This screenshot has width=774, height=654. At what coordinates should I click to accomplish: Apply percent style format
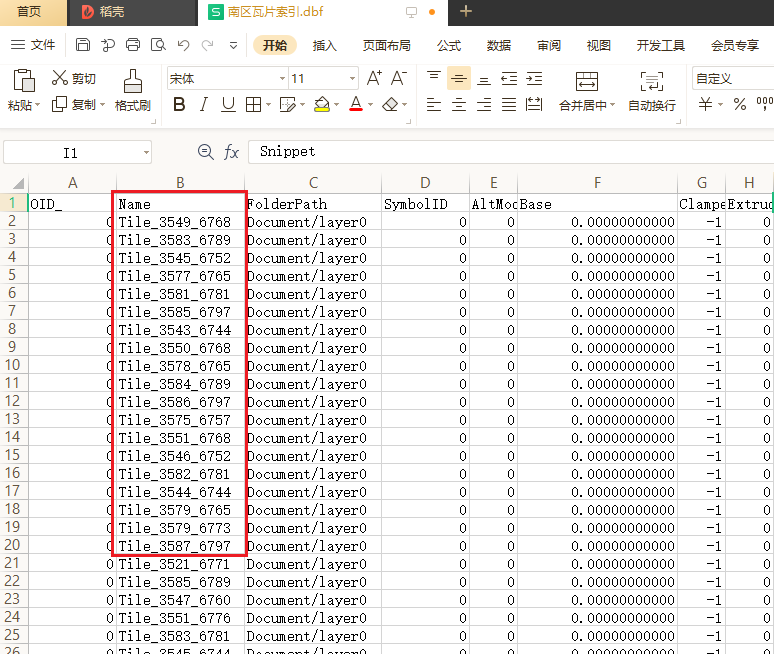(x=739, y=104)
